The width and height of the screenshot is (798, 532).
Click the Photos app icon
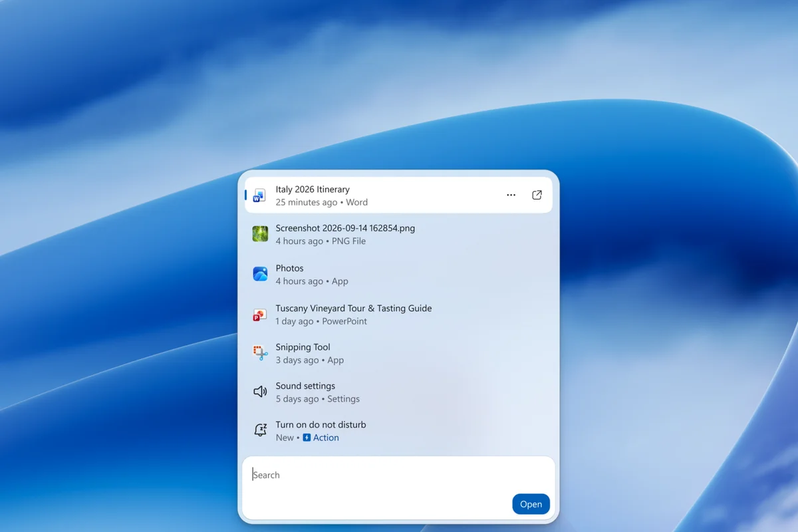[260, 274]
